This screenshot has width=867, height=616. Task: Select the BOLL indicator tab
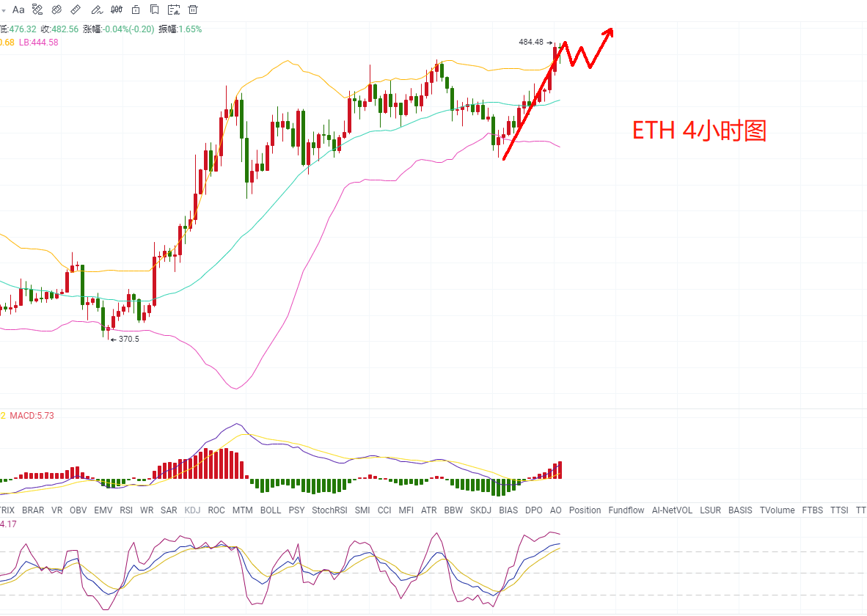tap(271, 510)
